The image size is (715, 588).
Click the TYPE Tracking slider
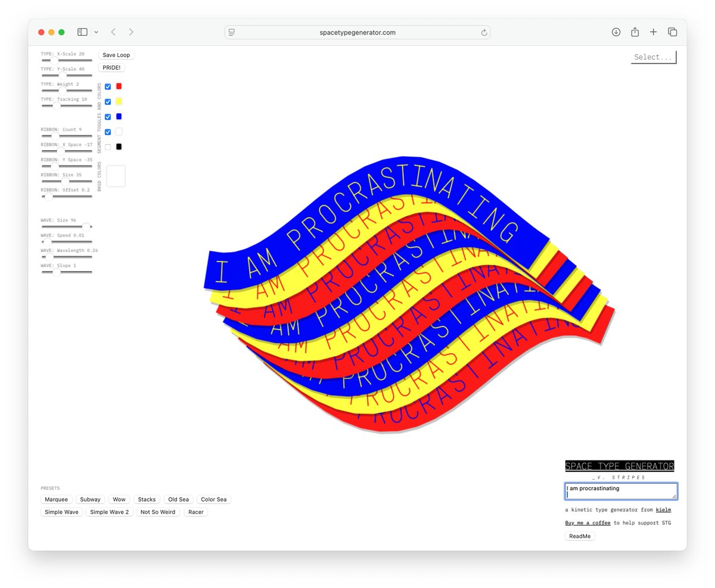pyautogui.click(x=67, y=106)
